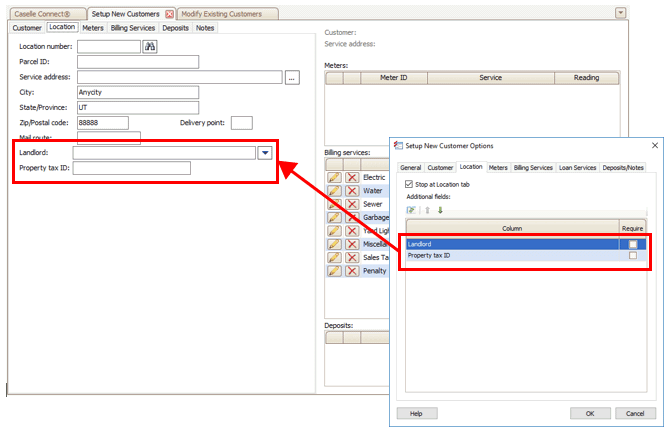Close Setup New Customers tab red X

169,14
